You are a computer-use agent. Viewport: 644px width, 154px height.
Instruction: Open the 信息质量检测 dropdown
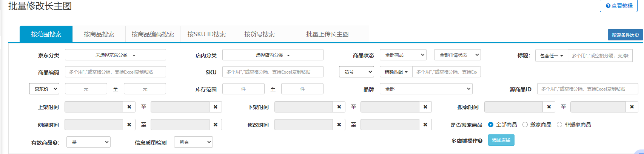pyautogui.click(x=193, y=142)
